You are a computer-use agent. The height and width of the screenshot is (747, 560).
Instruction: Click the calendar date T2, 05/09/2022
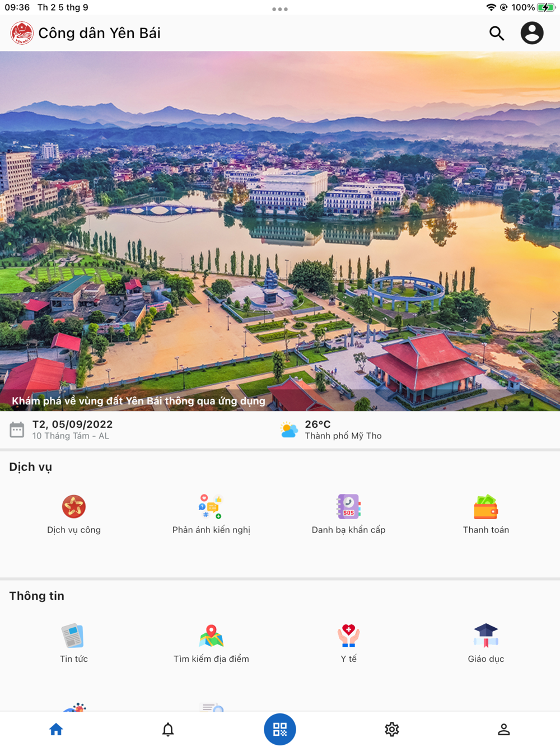coord(72,424)
